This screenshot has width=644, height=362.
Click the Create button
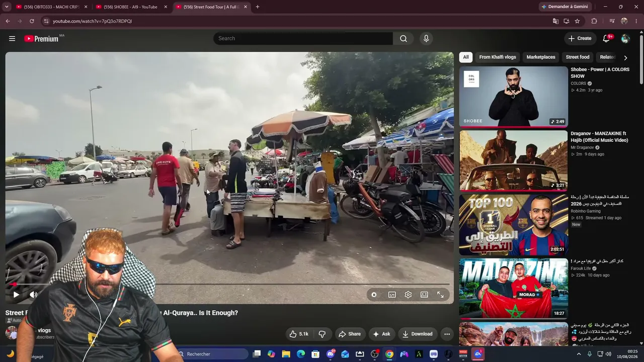tap(580, 39)
